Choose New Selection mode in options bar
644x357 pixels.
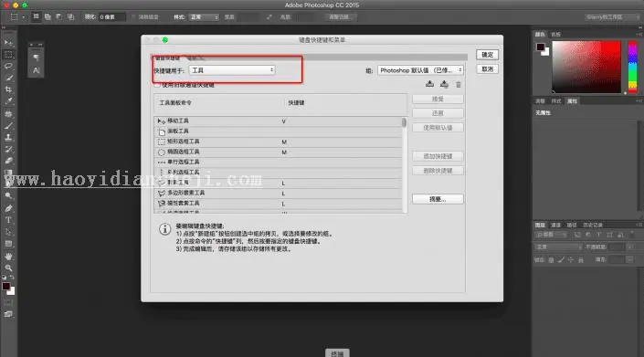[x=37, y=16]
